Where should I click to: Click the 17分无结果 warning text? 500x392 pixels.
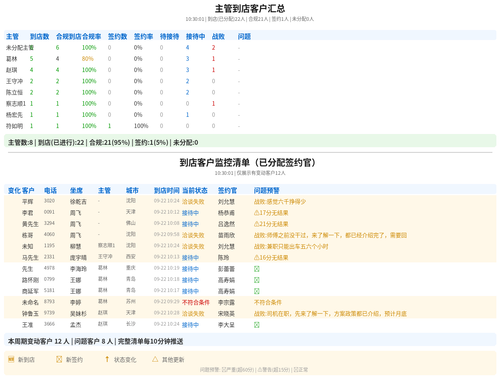pyautogui.click(x=274, y=213)
